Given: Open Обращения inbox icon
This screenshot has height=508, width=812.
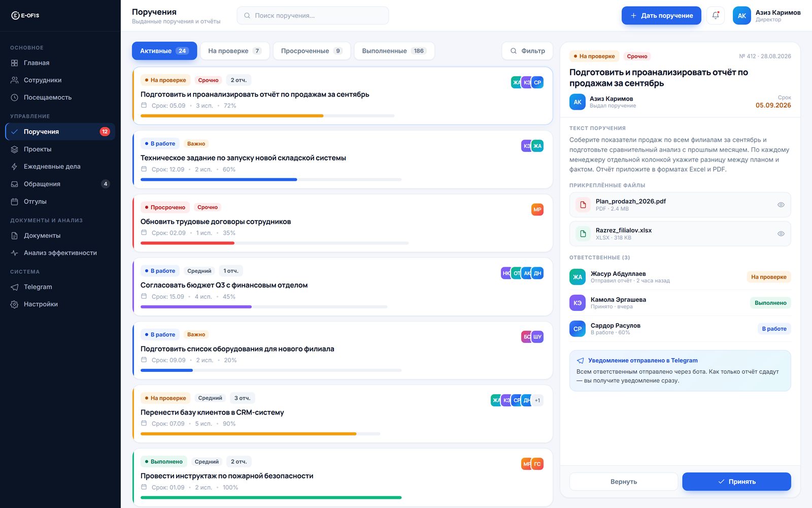Looking at the screenshot, I should [x=14, y=184].
